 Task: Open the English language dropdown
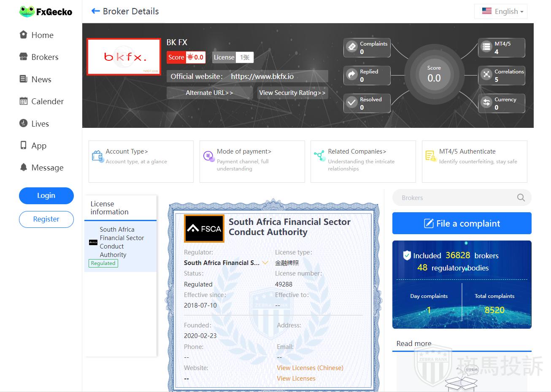[502, 11]
